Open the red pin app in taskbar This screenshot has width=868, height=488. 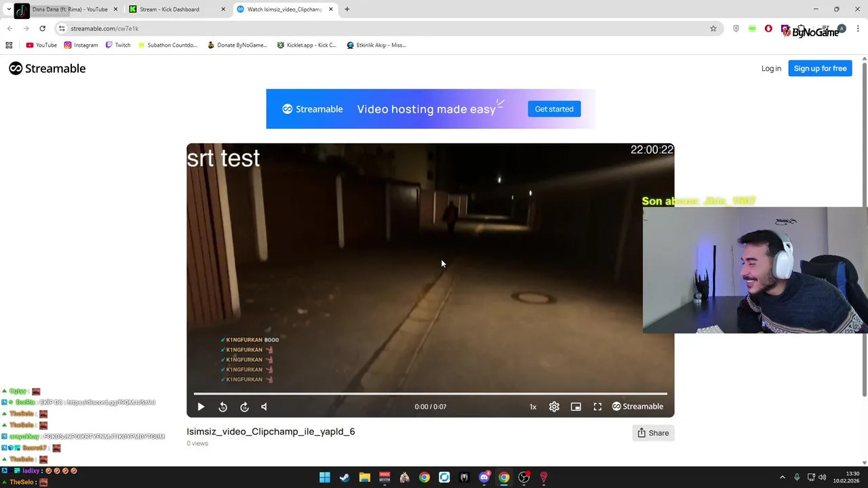tap(543, 477)
